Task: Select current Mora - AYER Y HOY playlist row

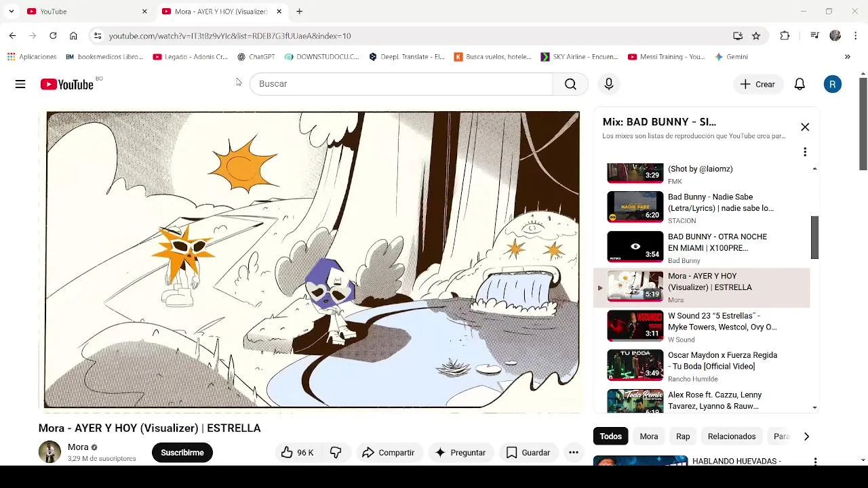Action: coord(702,287)
